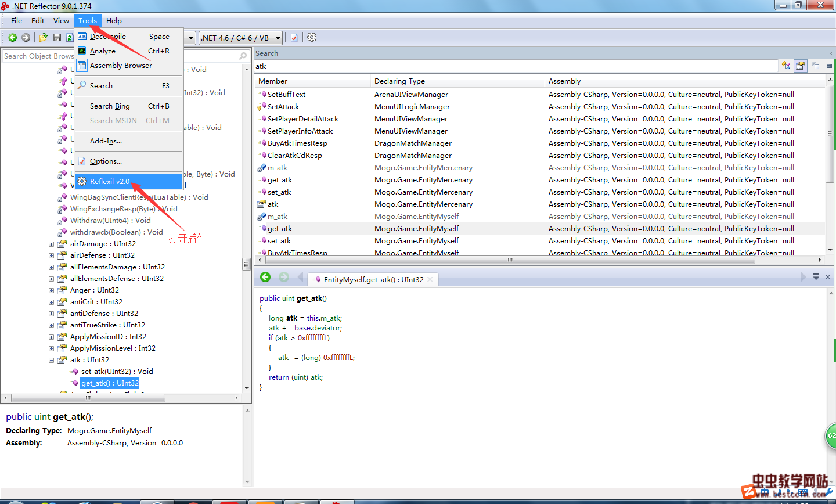Collapse the atk : UInt32 node
Viewport: 836px width, 504px height.
[51, 360]
